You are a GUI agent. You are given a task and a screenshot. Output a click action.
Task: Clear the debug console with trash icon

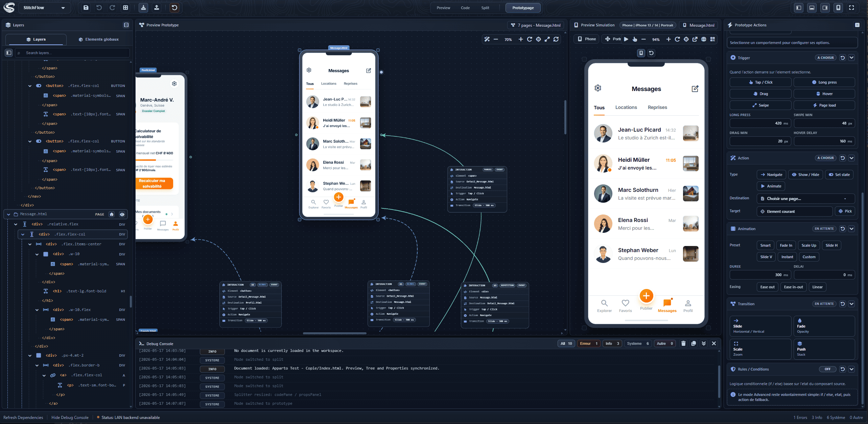(x=683, y=343)
